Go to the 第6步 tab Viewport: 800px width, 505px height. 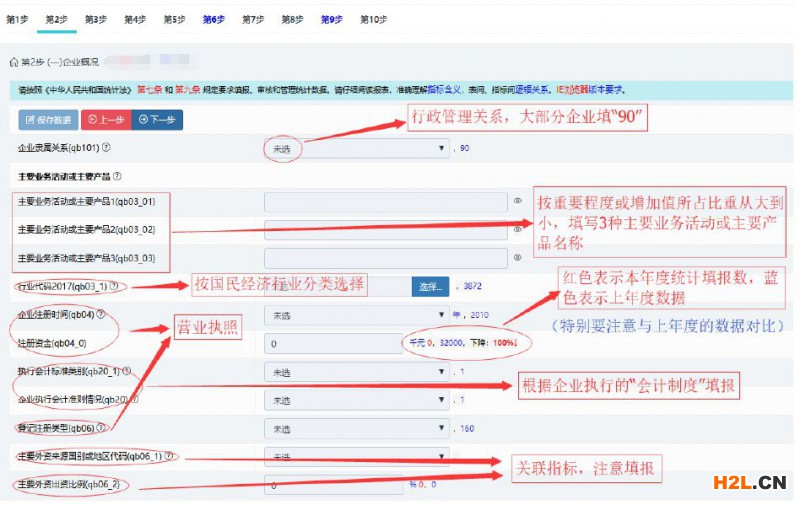213,19
